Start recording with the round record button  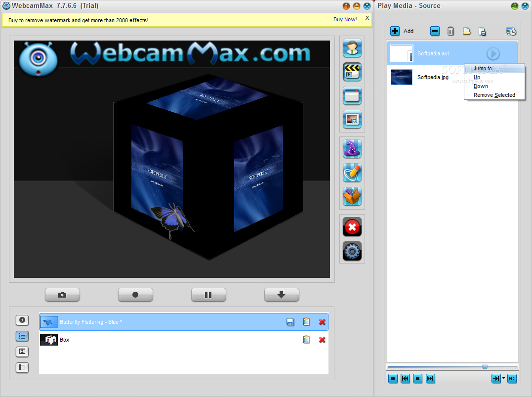(x=135, y=295)
